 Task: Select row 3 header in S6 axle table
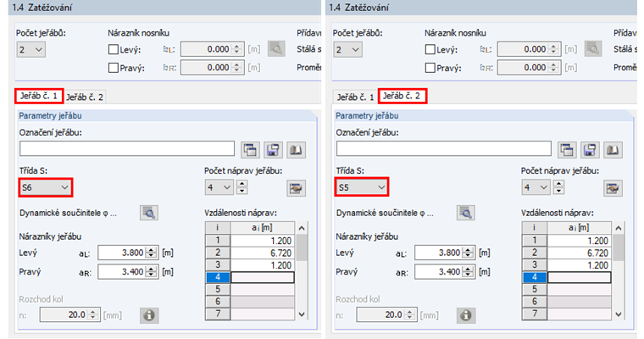point(218,265)
